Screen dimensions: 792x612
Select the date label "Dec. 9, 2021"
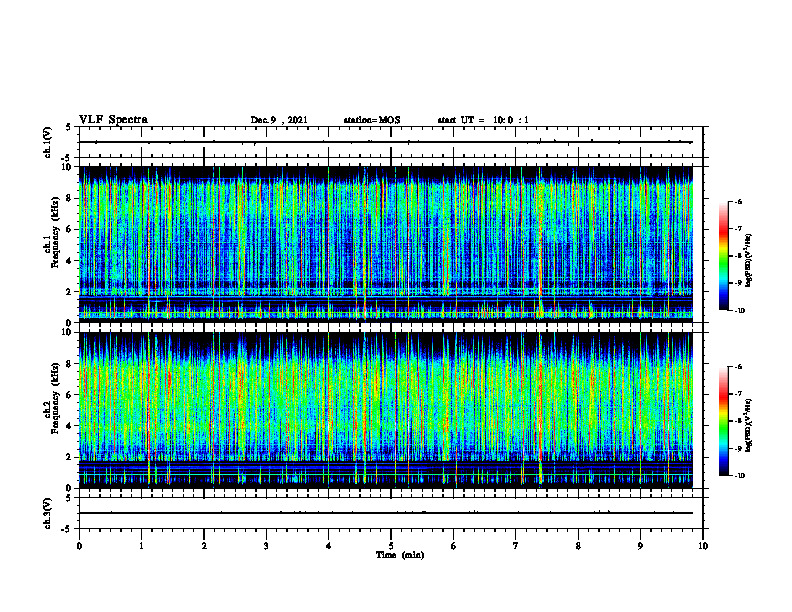point(279,120)
